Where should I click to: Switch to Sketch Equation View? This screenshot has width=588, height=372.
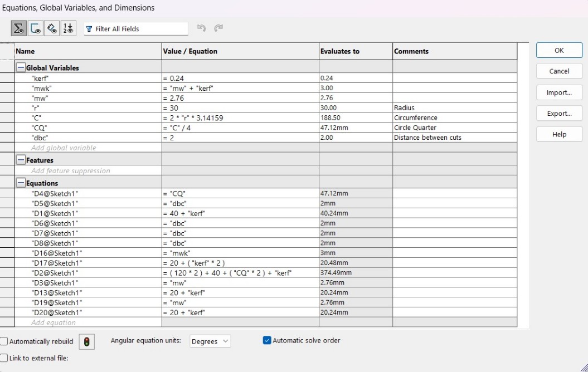tap(35, 28)
